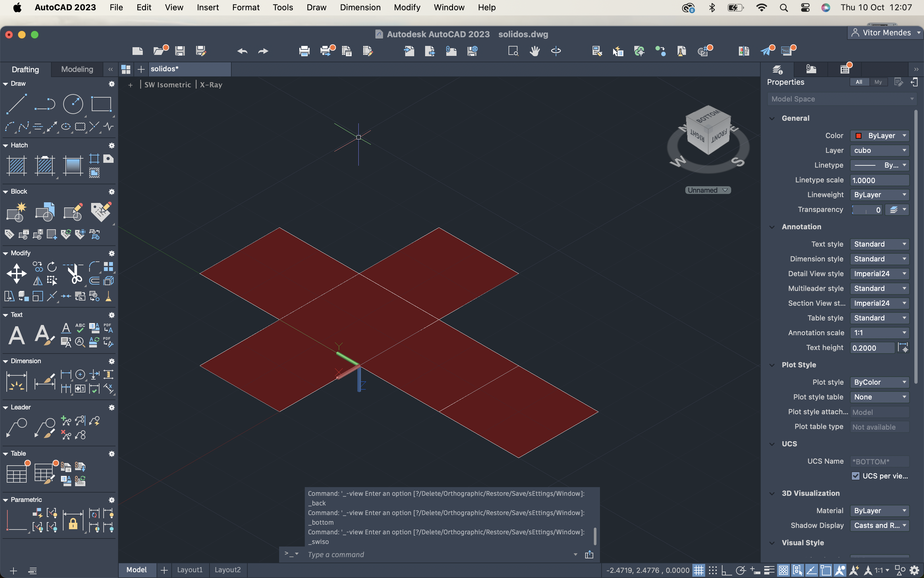Insert a Table with the table tool
Image resolution: width=924 pixels, height=578 pixels.
click(x=16, y=474)
